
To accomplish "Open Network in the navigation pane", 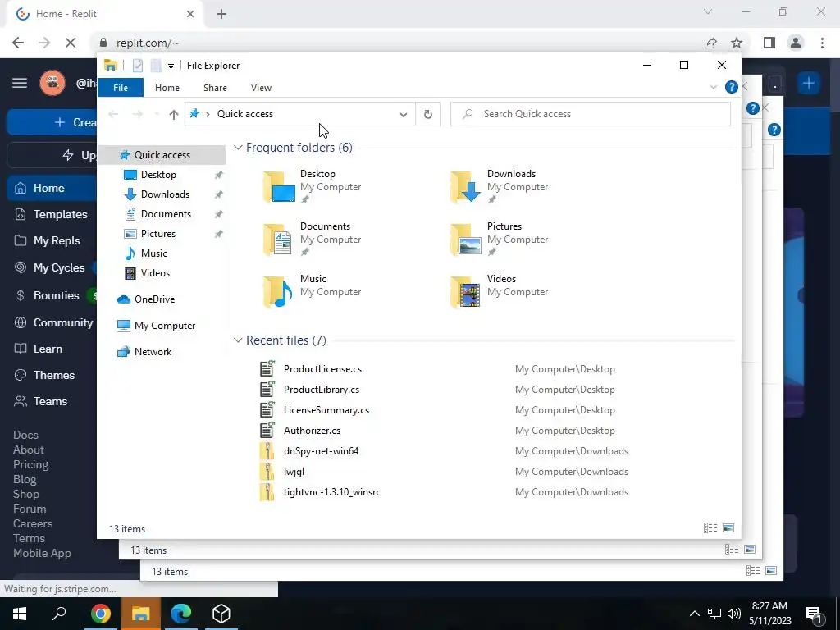I will (x=153, y=352).
